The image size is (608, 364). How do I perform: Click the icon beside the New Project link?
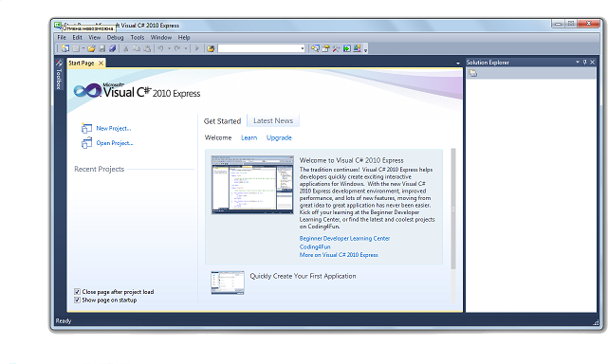86,128
